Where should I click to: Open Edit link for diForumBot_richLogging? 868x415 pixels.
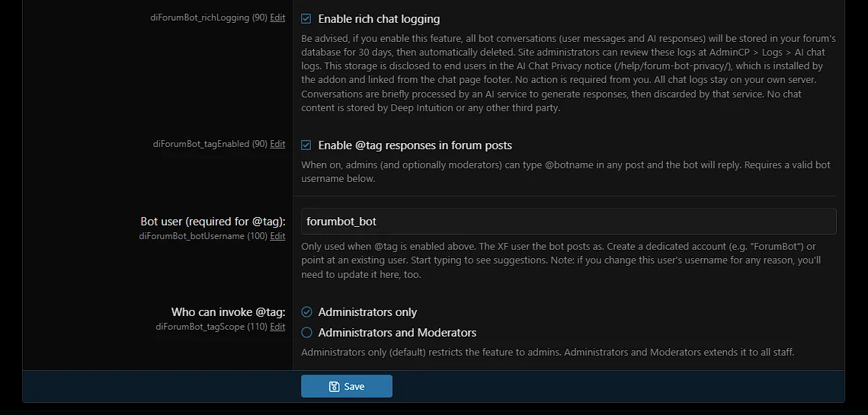point(277,18)
